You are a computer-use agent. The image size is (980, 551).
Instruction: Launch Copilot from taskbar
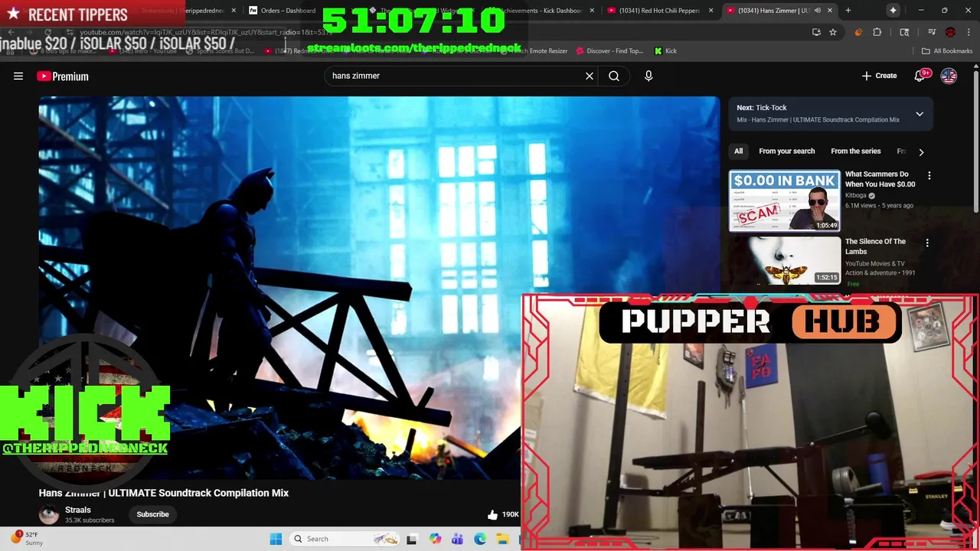click(x=435, y=539)
